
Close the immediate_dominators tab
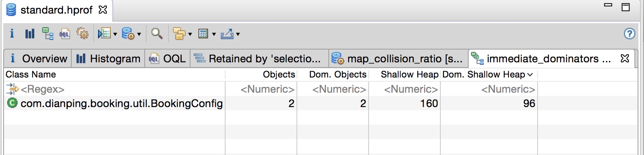pos(625,58)
